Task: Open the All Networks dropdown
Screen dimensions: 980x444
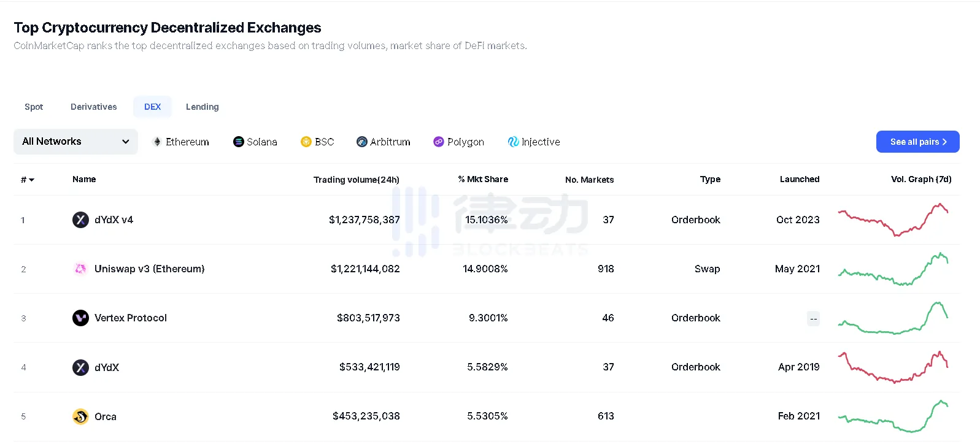Action: click(x=75, y=142)
